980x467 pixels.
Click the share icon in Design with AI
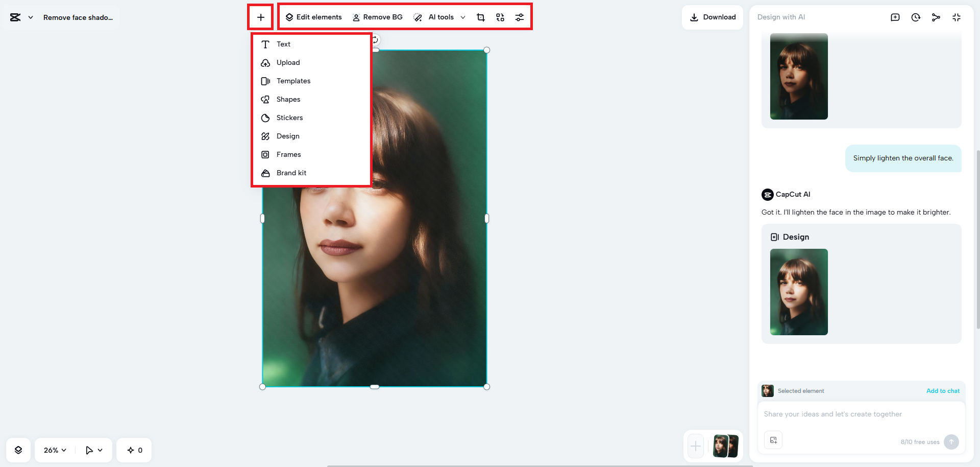936,17
